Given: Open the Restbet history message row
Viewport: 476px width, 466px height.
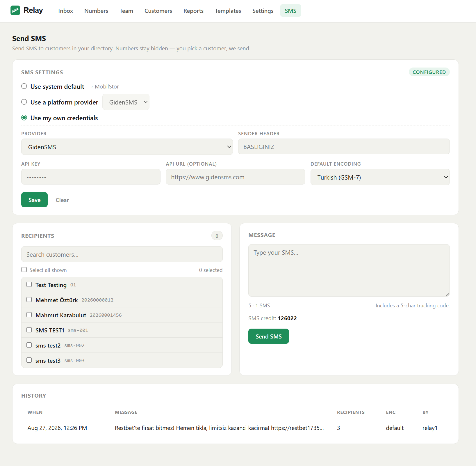Looking at the screenshot, I should pos(236,428).
